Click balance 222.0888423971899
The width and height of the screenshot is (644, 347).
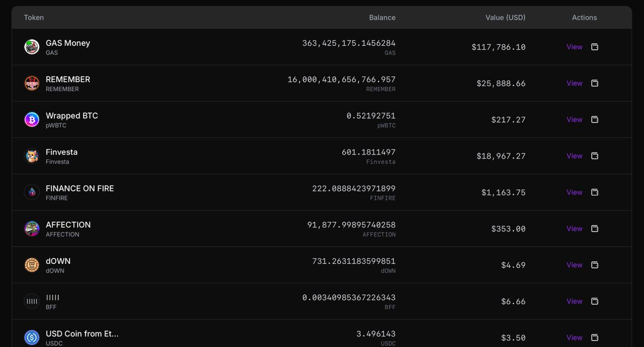(x=354, y=188)
